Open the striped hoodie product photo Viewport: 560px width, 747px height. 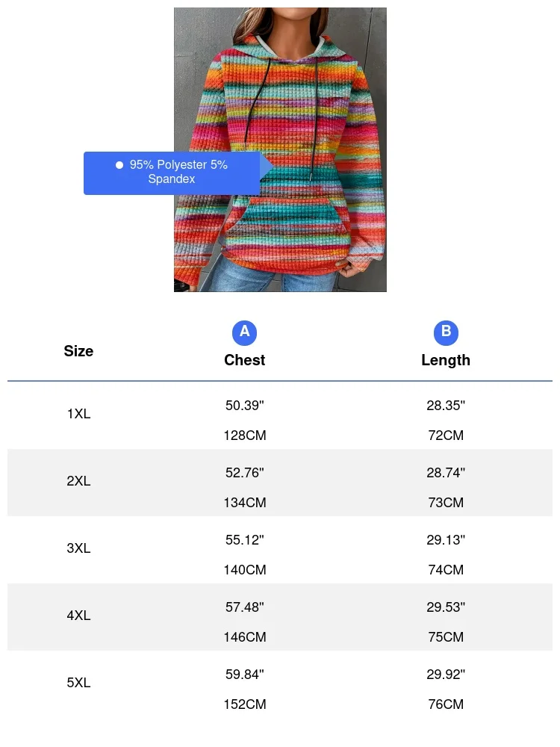[280, 149]
